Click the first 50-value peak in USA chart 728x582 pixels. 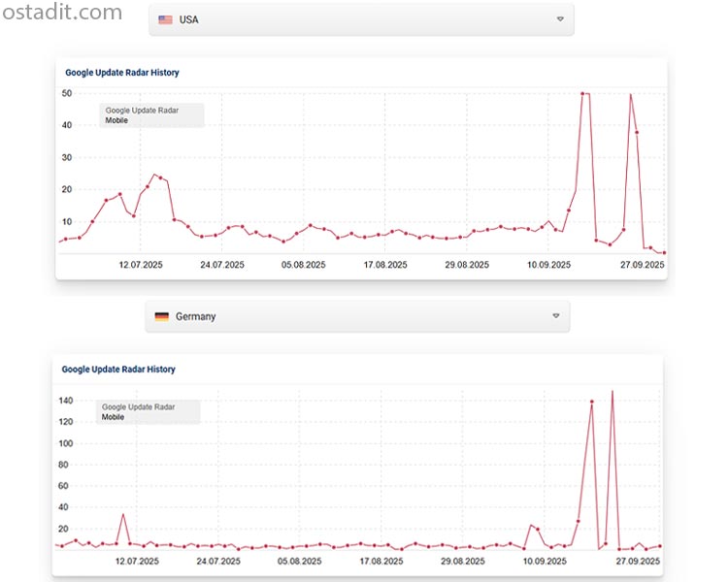pyautogui.click(x=582, y=94)
